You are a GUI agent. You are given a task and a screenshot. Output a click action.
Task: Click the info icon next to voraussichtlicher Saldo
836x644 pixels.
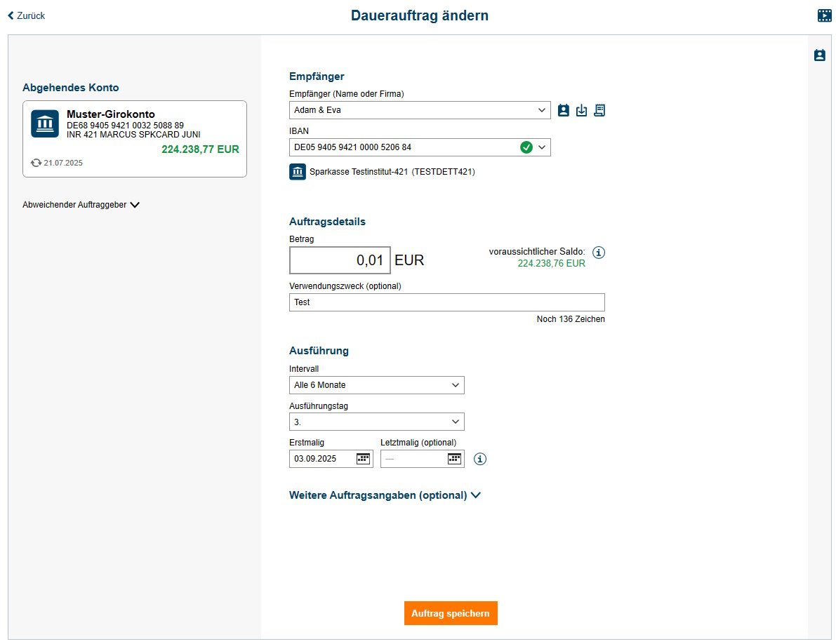[x=598, y=252]
